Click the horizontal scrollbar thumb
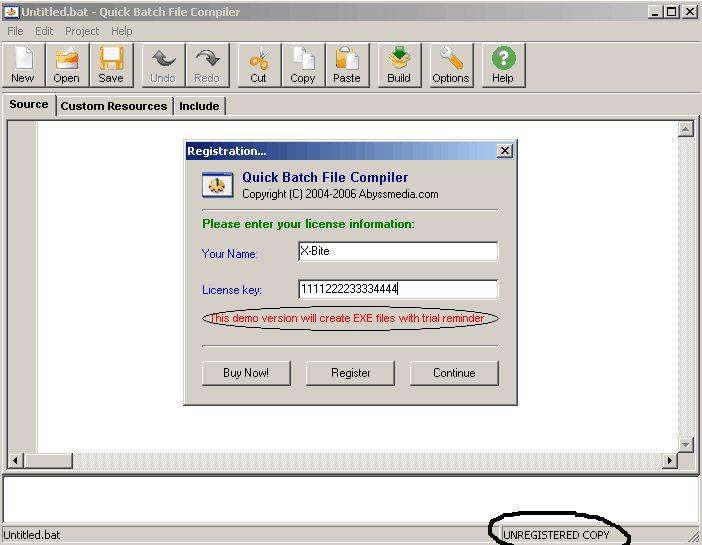This screenshot has height=545, width=702. pos(48,460)
